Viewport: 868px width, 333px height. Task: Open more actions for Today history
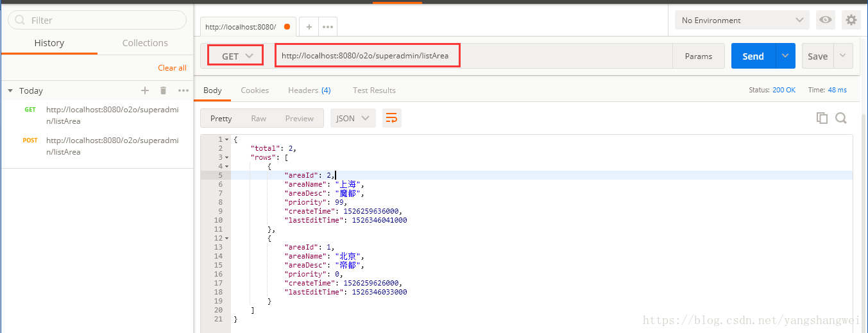tap(183, 90)
